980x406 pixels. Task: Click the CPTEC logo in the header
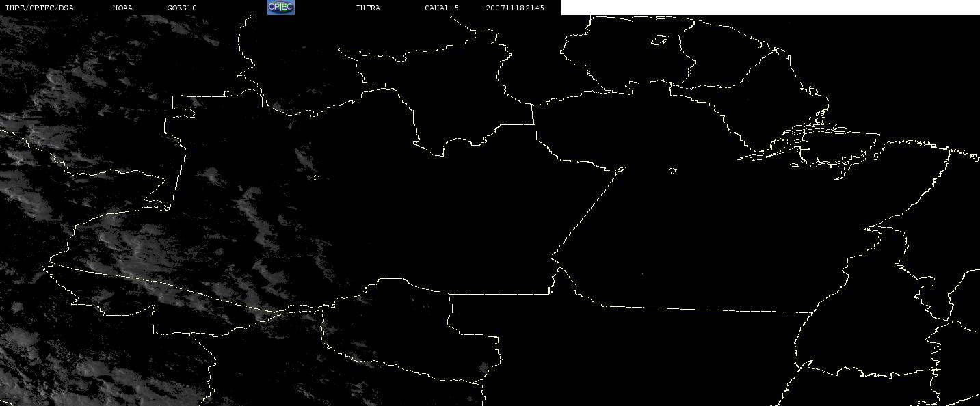coord(280,8)
